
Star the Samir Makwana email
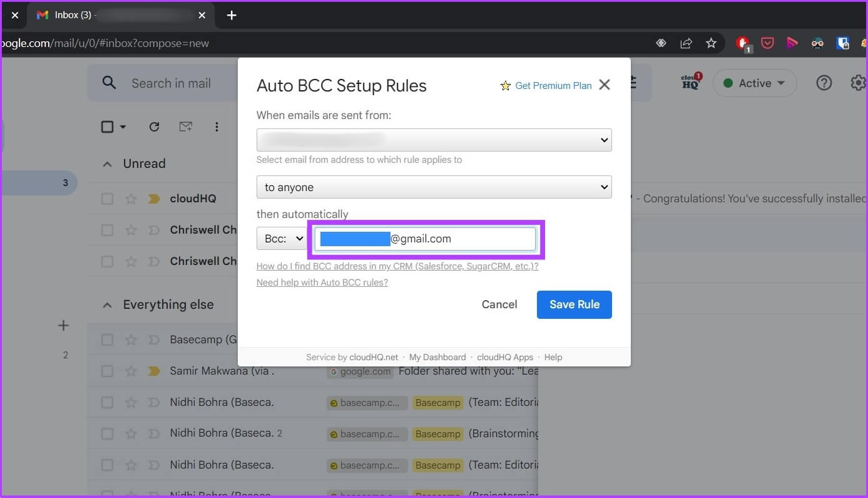[x=131, y=371]
